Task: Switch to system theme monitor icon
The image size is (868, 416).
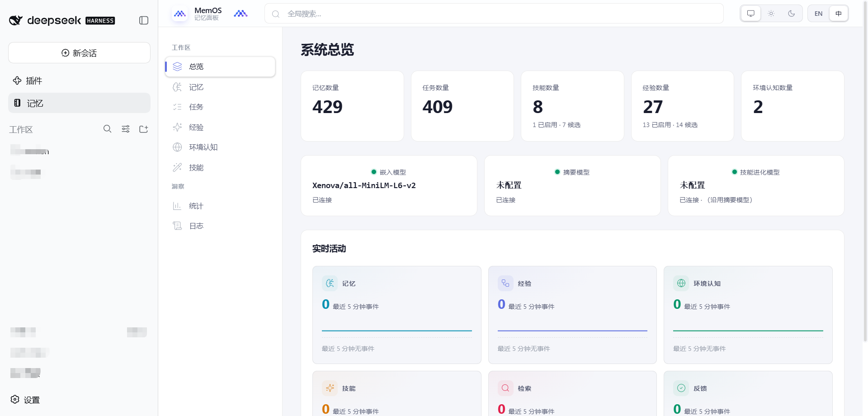Action: coord(751,14)
